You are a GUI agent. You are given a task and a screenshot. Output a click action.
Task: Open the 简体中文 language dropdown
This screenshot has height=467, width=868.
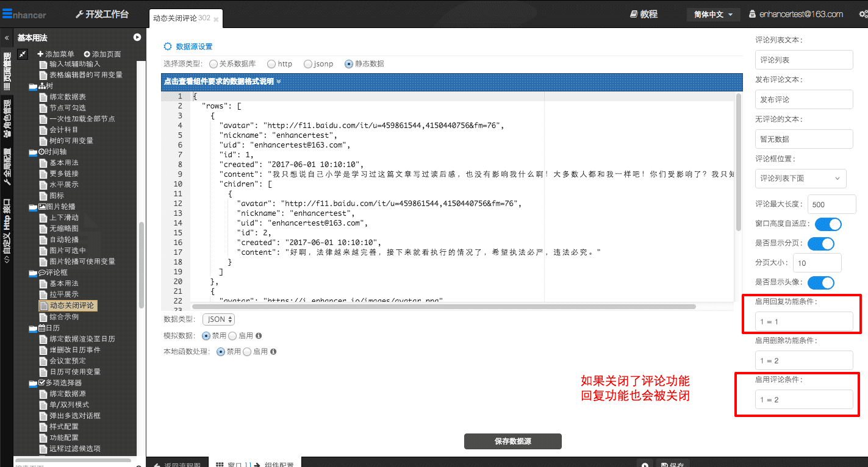[x=713, y=14]
